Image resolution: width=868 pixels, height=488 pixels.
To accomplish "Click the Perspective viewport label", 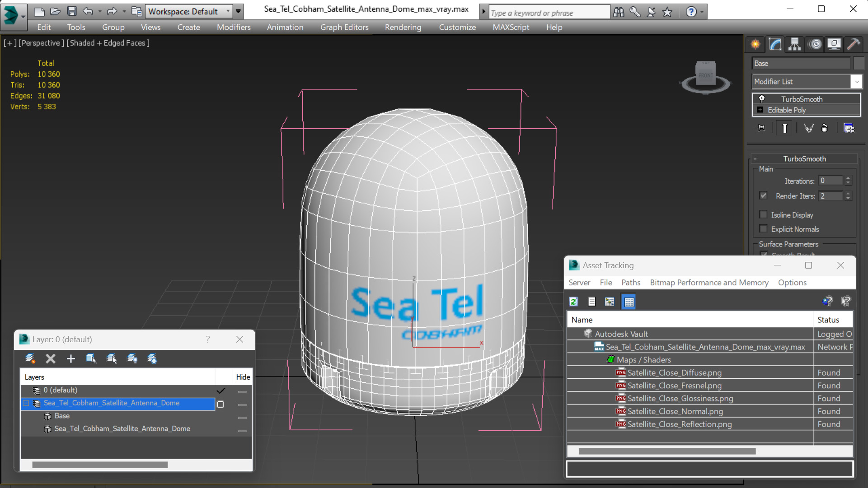I will pos(40,43).
